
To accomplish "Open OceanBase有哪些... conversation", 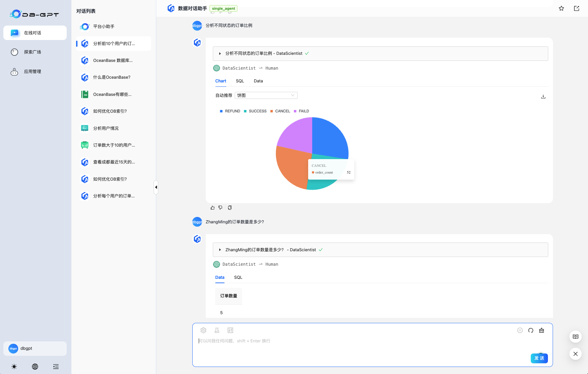I will (x=113, y=95).
